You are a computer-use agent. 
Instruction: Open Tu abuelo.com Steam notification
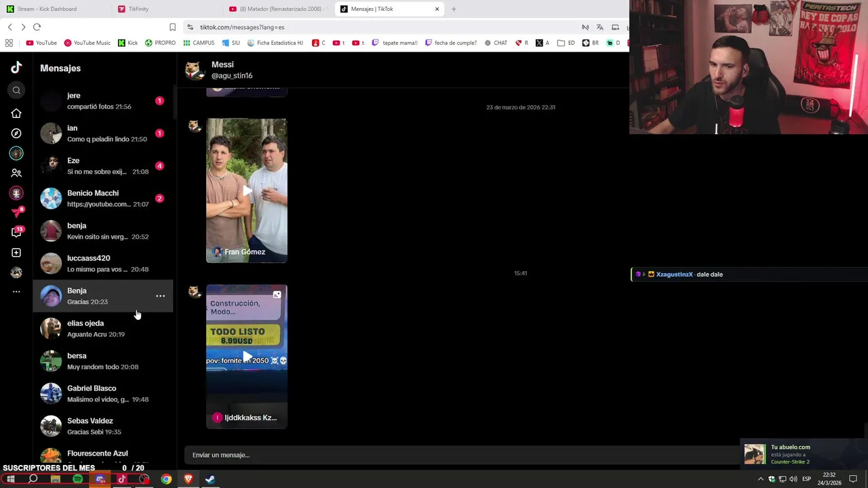point(804,454)
